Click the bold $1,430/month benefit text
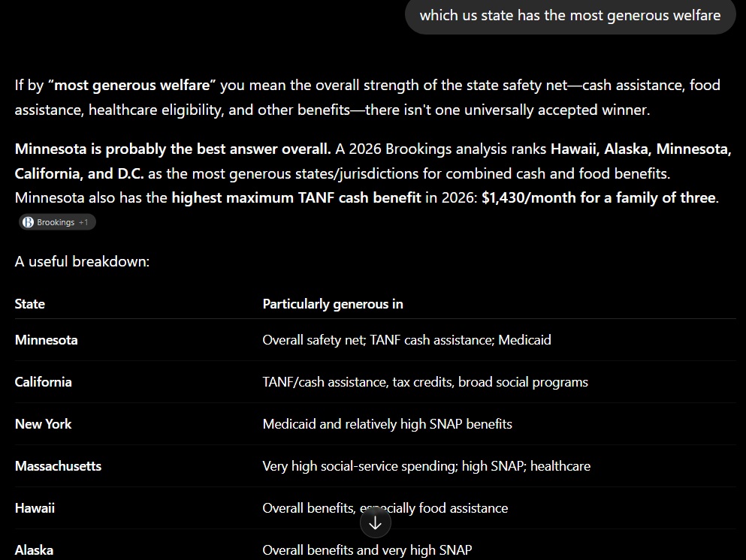The image size is (746, 560). [599, 197]
